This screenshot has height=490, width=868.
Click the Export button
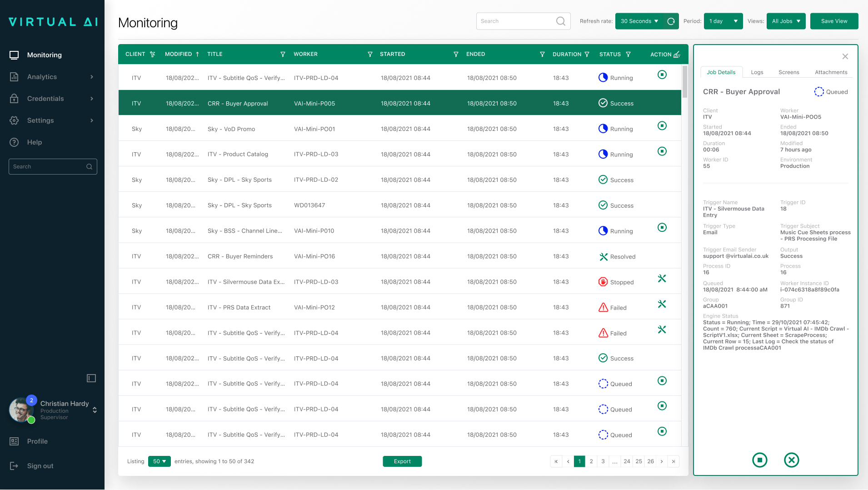[402, 461]
